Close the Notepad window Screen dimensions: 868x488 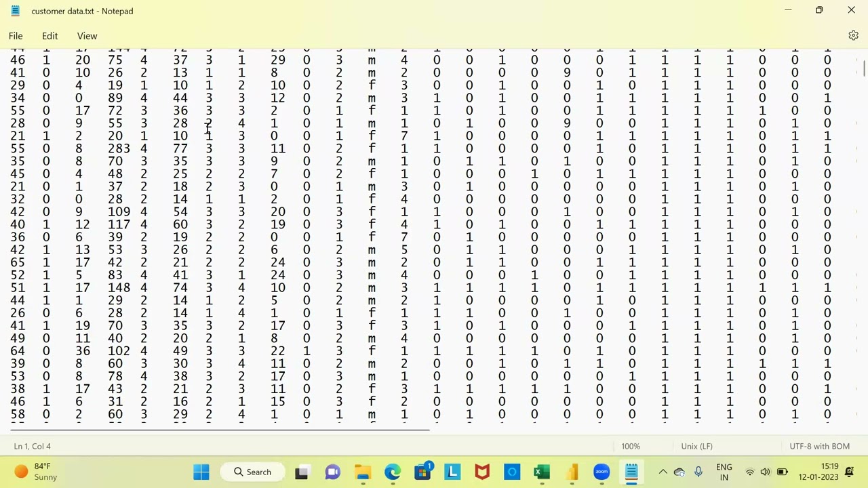[851, 10]
